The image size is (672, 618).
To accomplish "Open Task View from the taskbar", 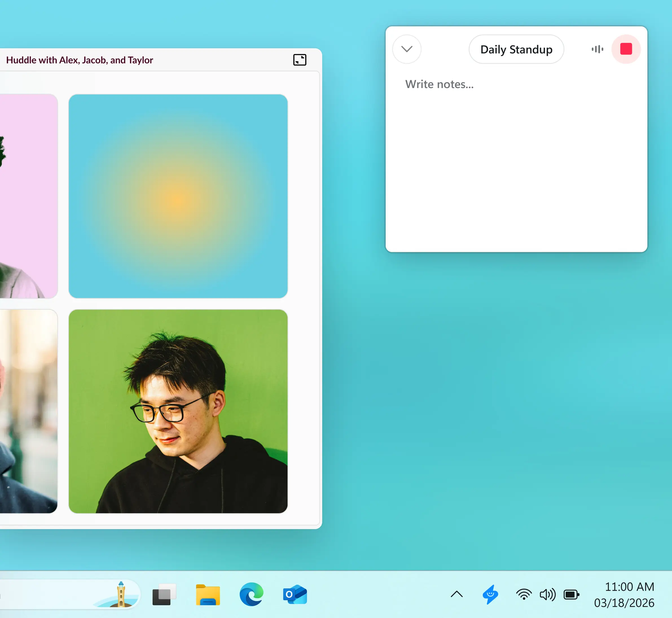I will [163, 595].
